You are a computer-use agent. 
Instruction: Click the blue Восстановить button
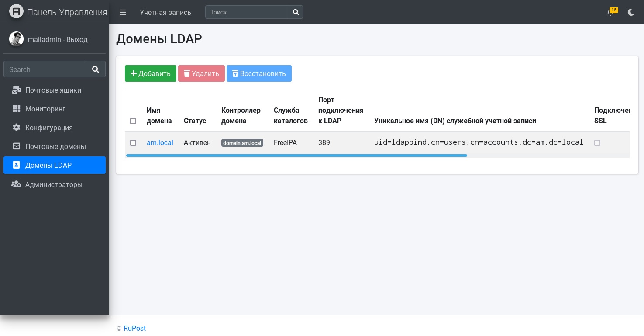point(259,73)
